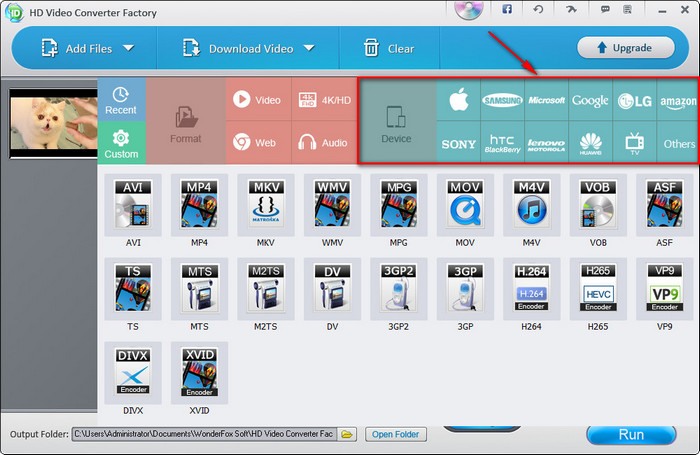Viewport: 700px width, 455px height.
Task: Select 3GP format icon
Action: tap(465, 289)
